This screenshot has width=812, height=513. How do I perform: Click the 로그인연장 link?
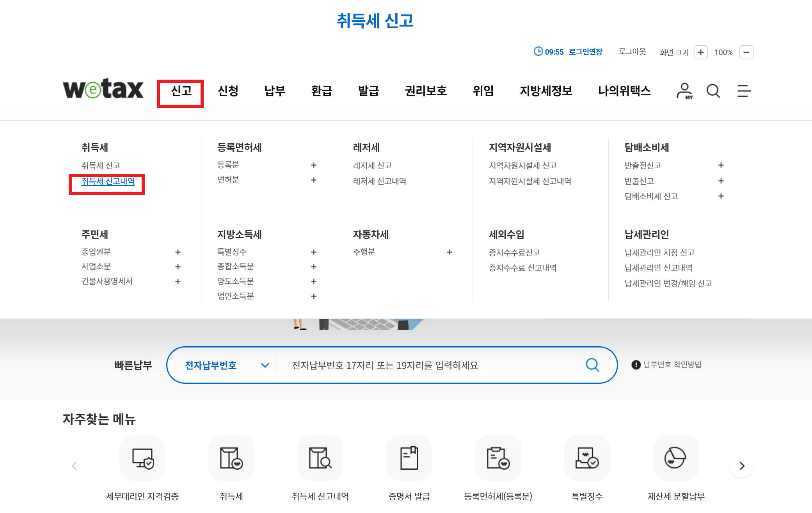(x=585, y=52)
